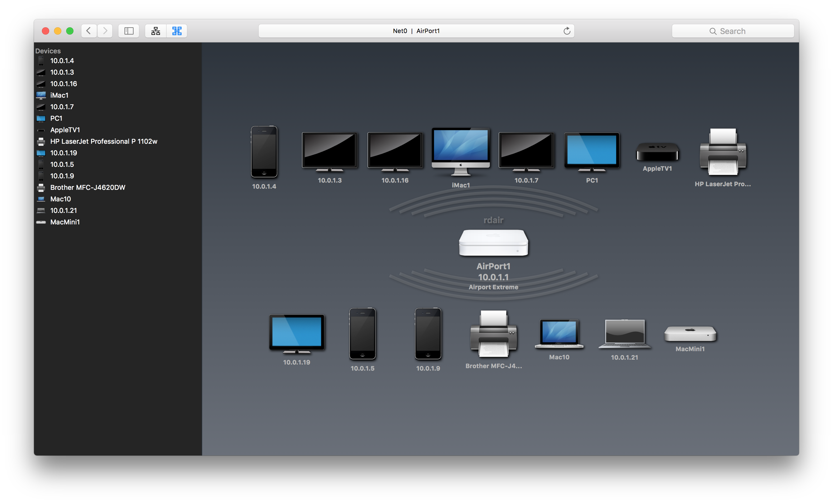Select the Mac10 laptop icon

pos(559,334)
